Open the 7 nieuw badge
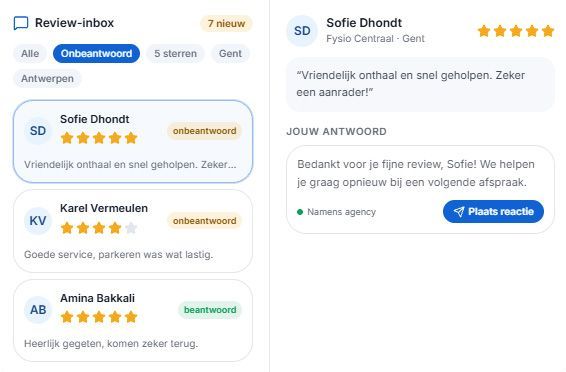This screenshot has width=566, height=372. (x=226, y=23)
